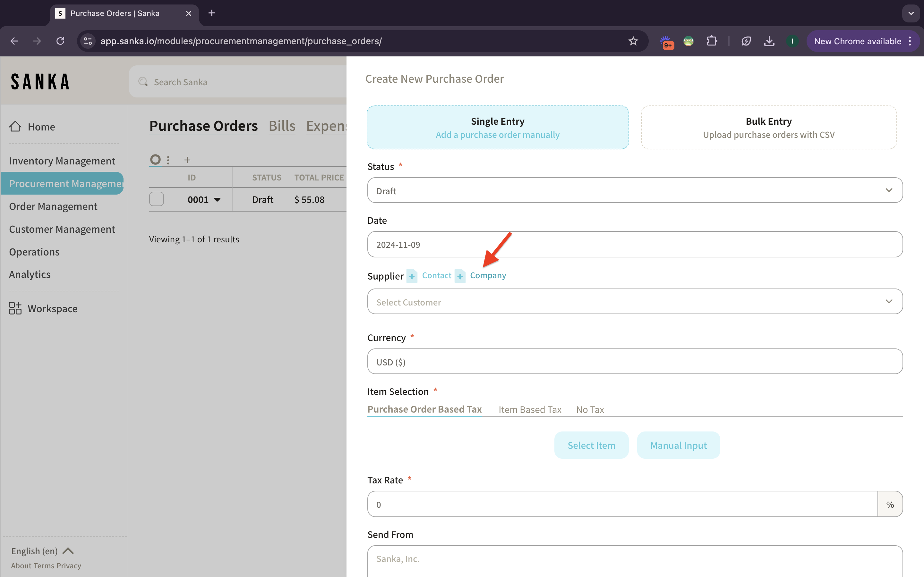
Task: Select the Single Entry option
Action: click(x=498, y=128)
